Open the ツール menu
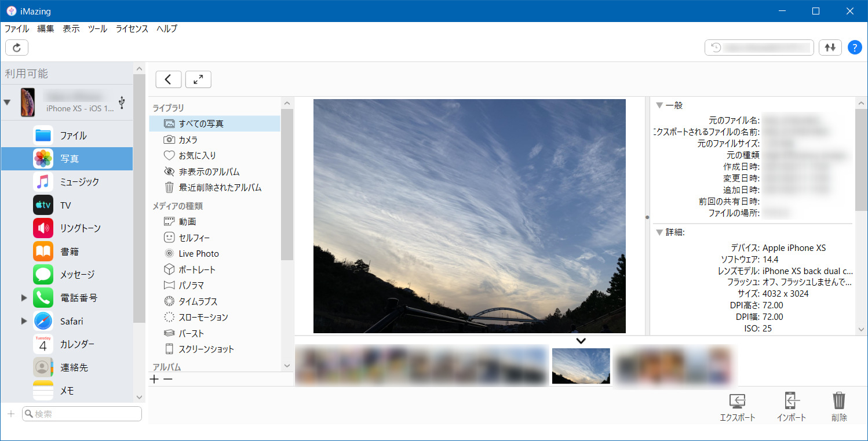This screenshot has width=868, height=441. [x=97, y=28]
